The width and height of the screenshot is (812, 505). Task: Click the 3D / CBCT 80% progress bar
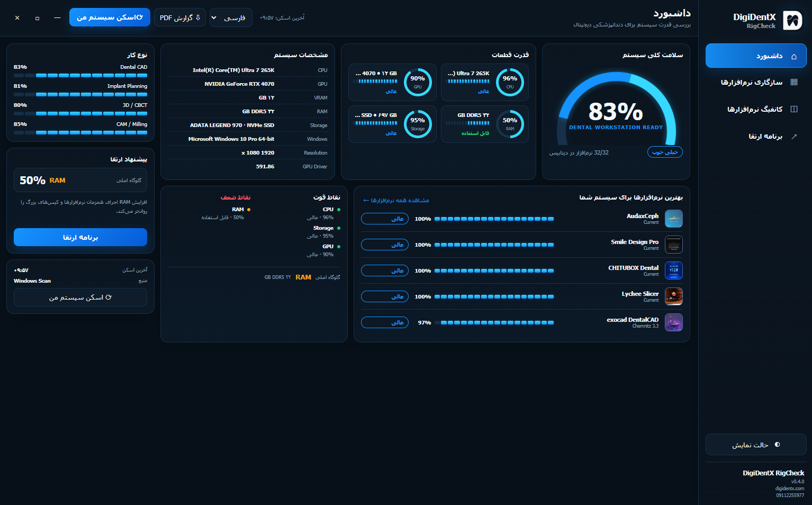[80, 113]
